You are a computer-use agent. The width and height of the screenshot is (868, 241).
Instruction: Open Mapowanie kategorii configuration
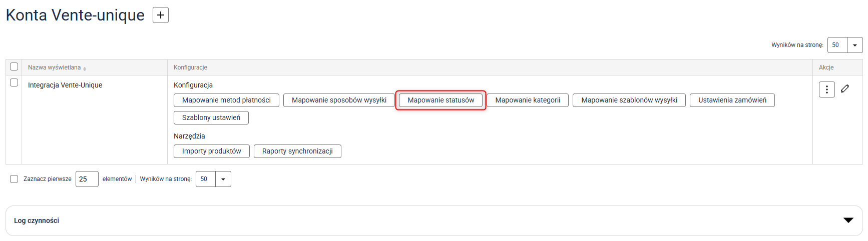pos(528,100)
